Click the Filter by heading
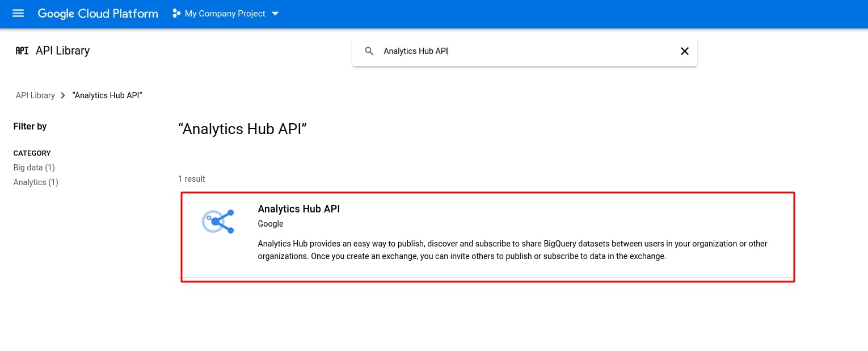868x351 pixels. [x=30, y=126]
